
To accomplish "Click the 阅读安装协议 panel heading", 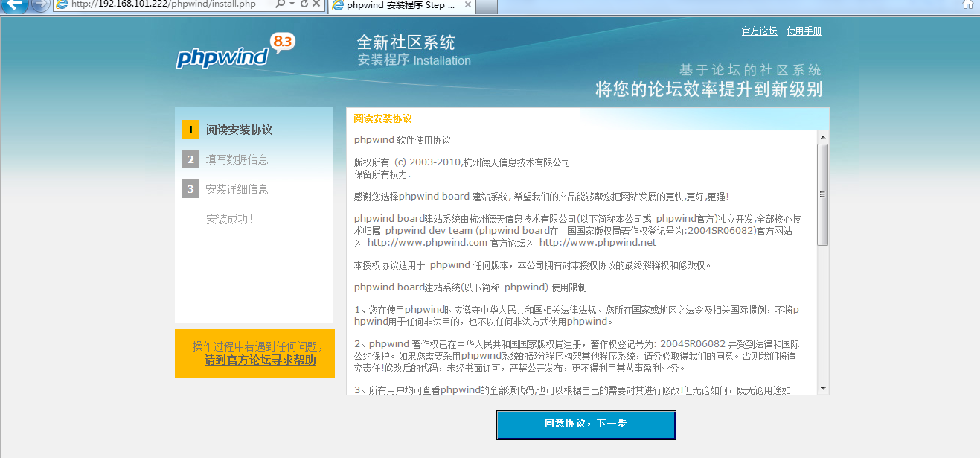I will 382,119.
